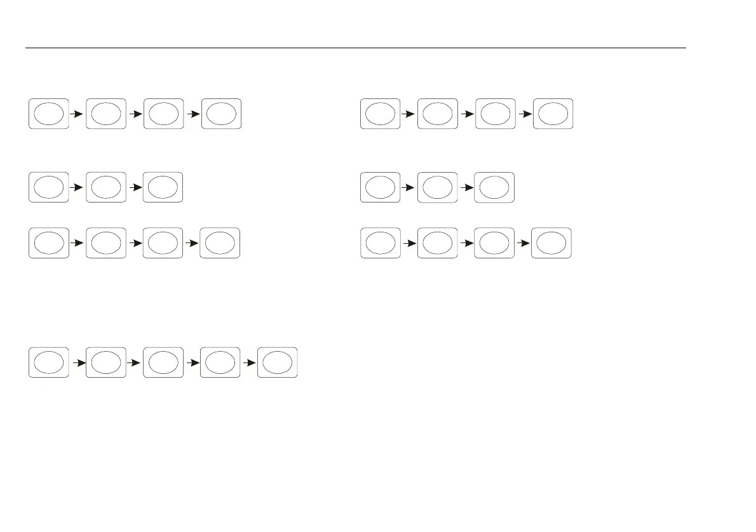The image size is (756, 532).
Task: Click first button in bottom five-button sequence
Action: (x=48, y=363)
